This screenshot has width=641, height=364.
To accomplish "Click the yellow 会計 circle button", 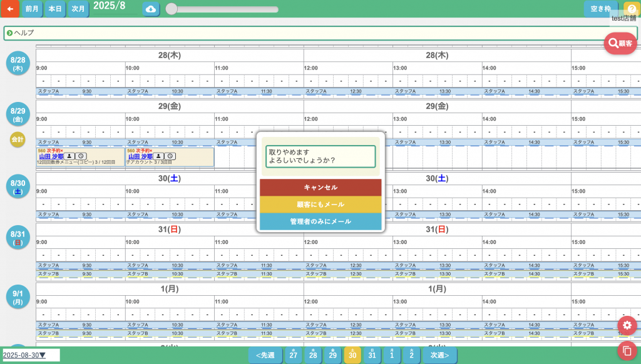I will [x=18, y=140].
